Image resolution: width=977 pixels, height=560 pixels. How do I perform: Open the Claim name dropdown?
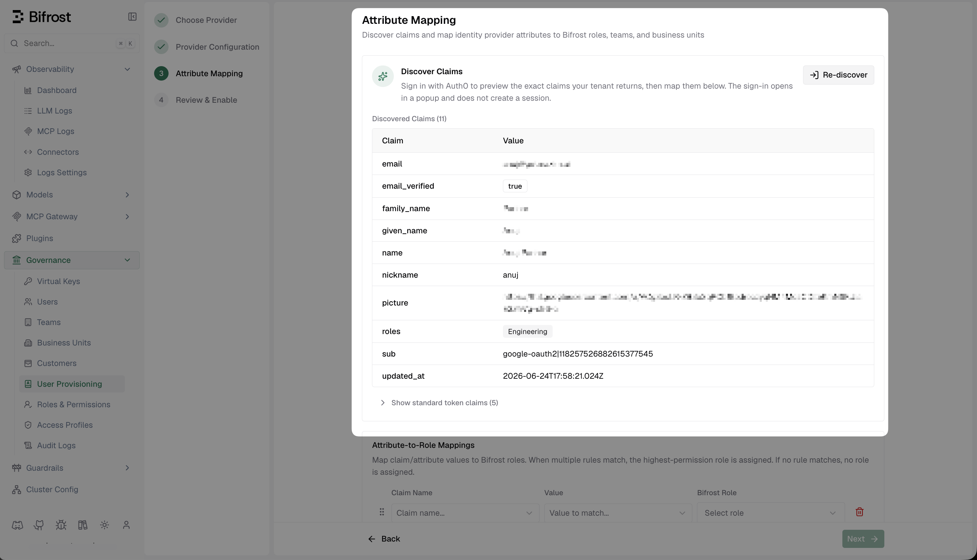click(x=465, y=513)
